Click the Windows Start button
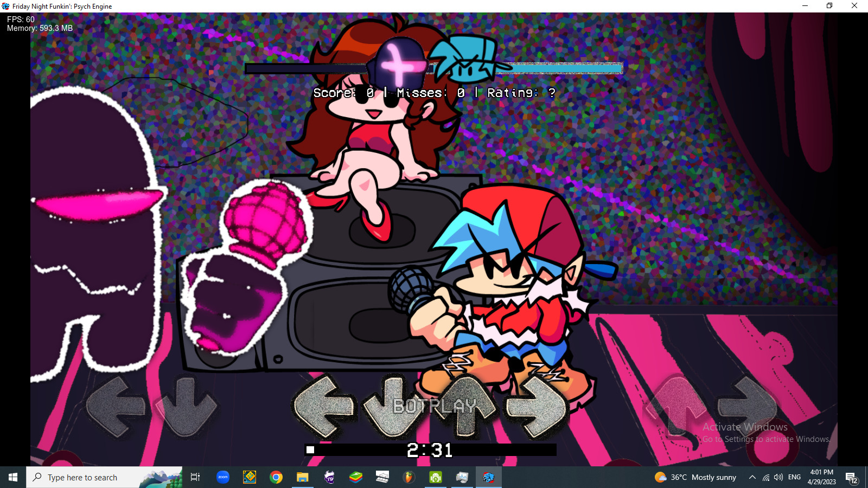The height and width of the screenshot is (488, 868). (13, 477)
